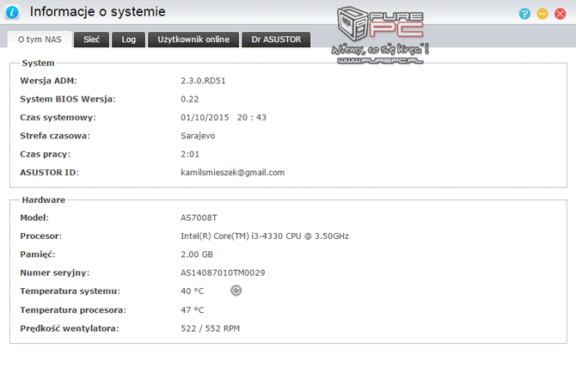This screenshot has height=392, width=576.
Task: Click the memory value 2.00 GB
Action: (197, 254)
